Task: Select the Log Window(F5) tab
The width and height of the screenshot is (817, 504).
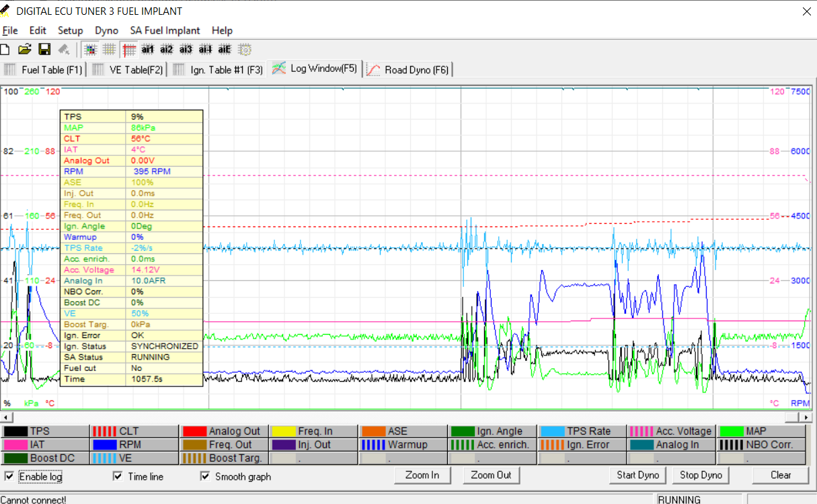Action: pos(315,69)
